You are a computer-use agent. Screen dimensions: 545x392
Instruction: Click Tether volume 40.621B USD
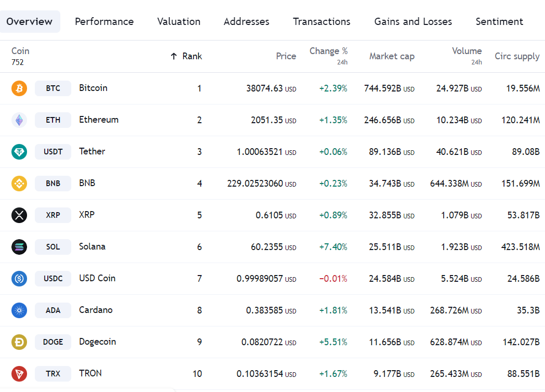459,152
